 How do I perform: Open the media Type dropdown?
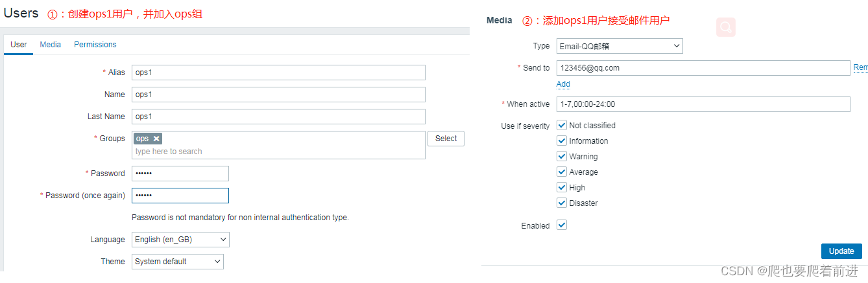[620, 46]
